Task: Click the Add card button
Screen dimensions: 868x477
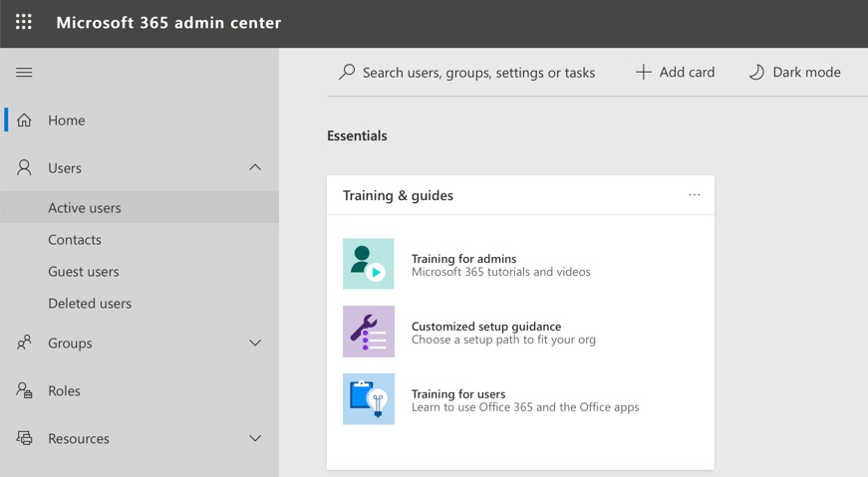Action: [675, 72]
